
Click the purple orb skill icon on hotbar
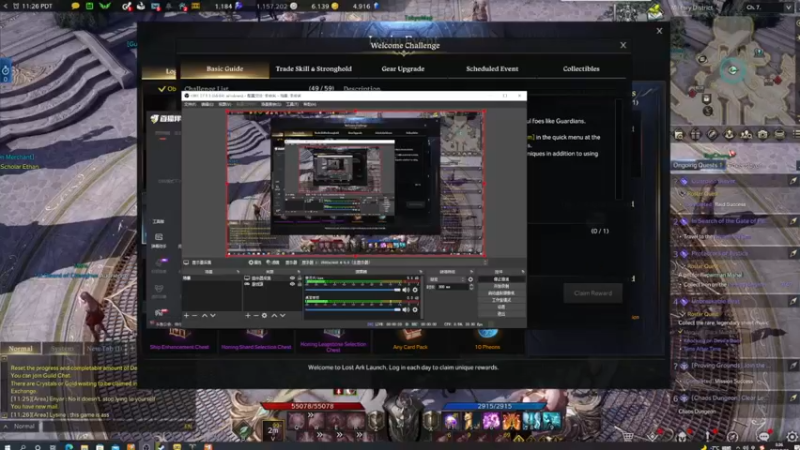pyautogui.click(x=451, y=421)
